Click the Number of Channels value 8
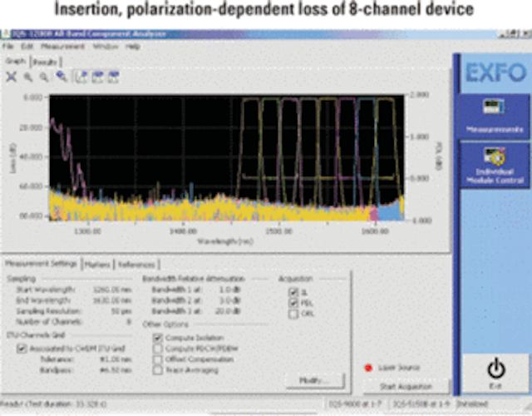 pos(129,322)
